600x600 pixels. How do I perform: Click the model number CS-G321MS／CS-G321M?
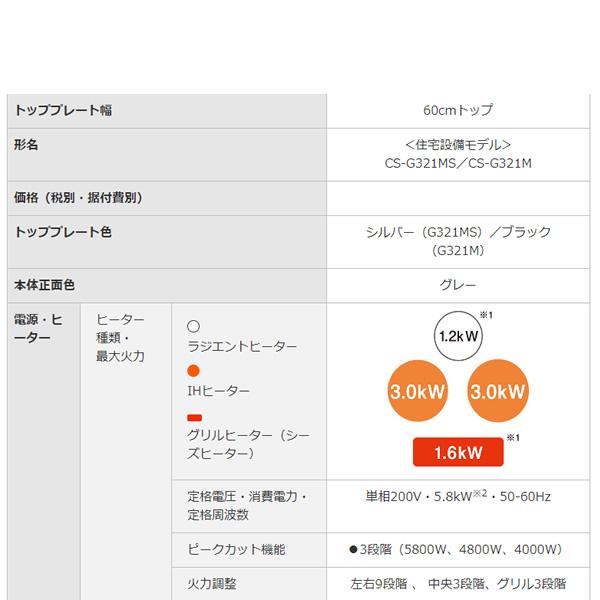pyautogui.click(x=458, y=163)
